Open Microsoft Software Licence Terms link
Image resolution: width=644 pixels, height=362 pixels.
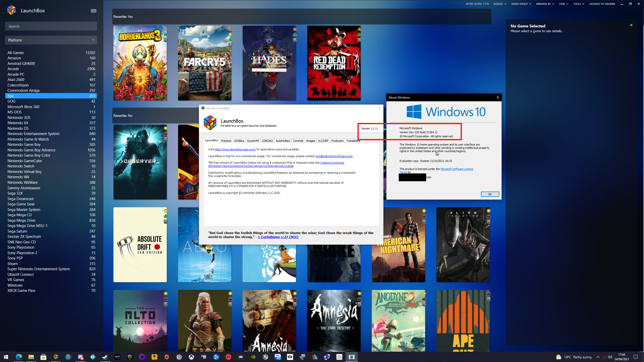pos(457,169)
